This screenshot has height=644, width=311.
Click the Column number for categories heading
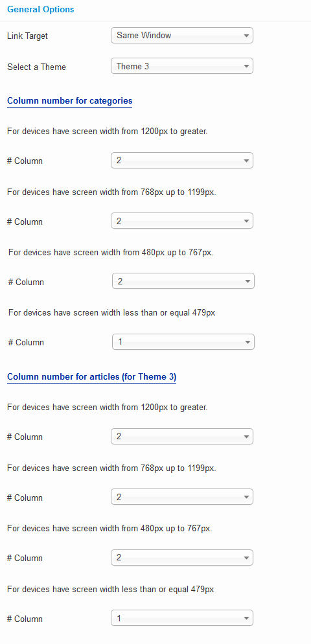70,100
